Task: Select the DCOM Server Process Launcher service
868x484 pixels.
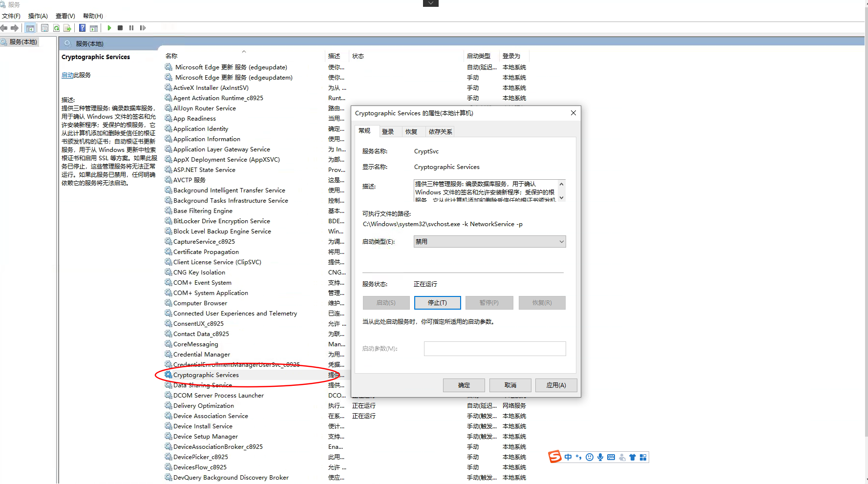Action: tap(218, 395)
